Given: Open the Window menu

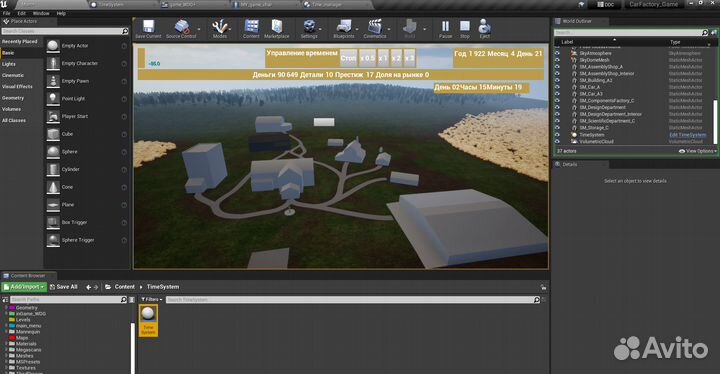Looking at the screenshot, I should 41,14.
